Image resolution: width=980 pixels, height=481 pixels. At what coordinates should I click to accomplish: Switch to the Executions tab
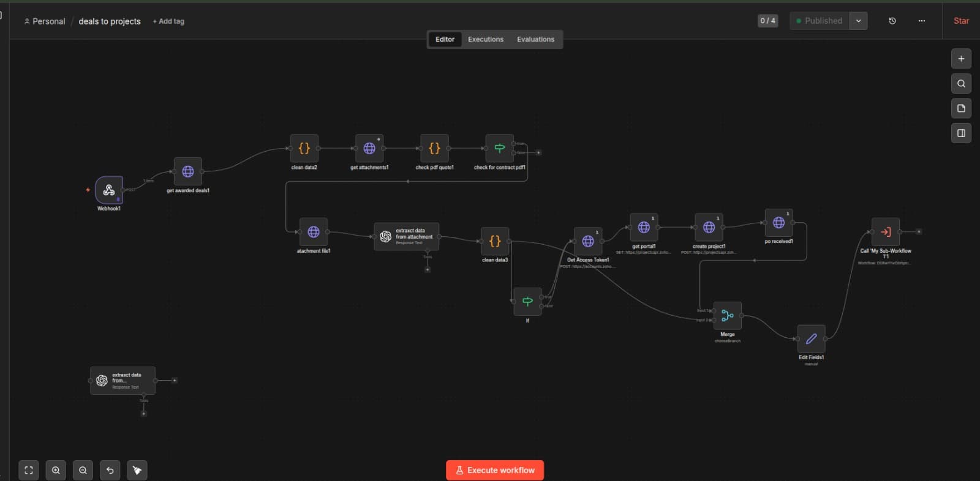pyautogui.click(x=486, y=39)
